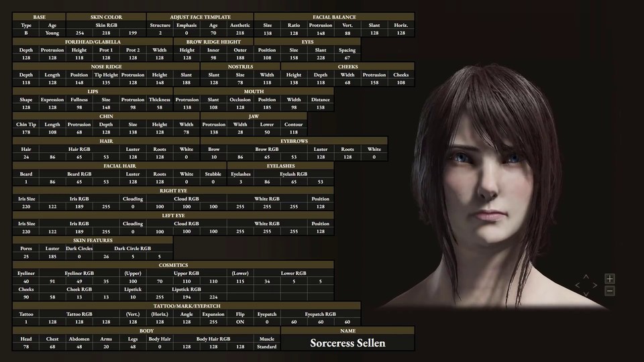Click the Abdomen label
The width and height of the screenshot is (644, 362).
pyautogui.click(x=79, y=339)
